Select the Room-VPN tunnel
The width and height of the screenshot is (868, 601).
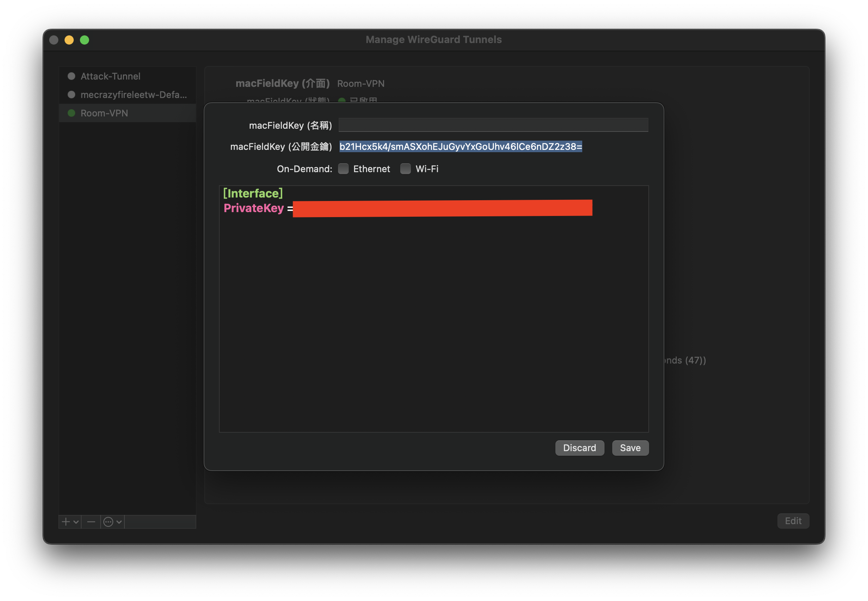[104, 113]
